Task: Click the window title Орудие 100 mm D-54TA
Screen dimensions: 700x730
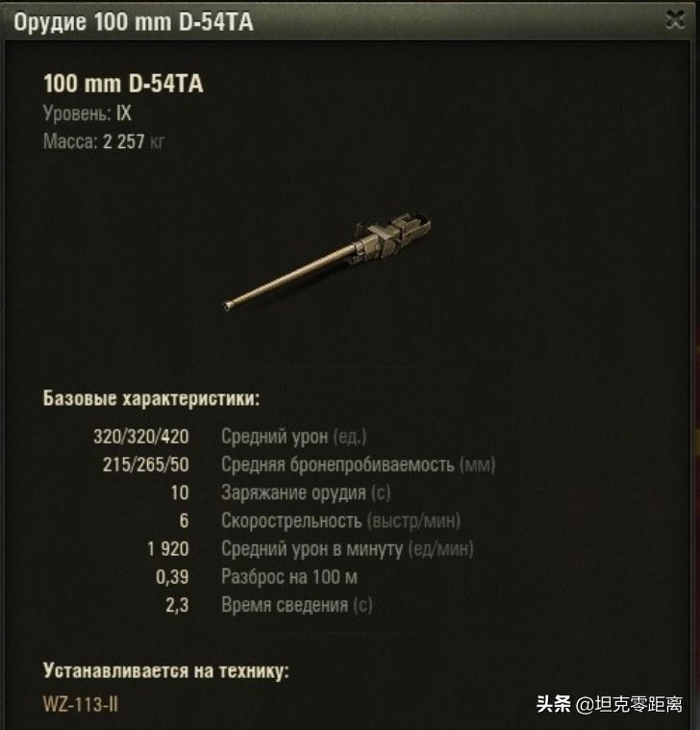Action: tap(133, 22)
